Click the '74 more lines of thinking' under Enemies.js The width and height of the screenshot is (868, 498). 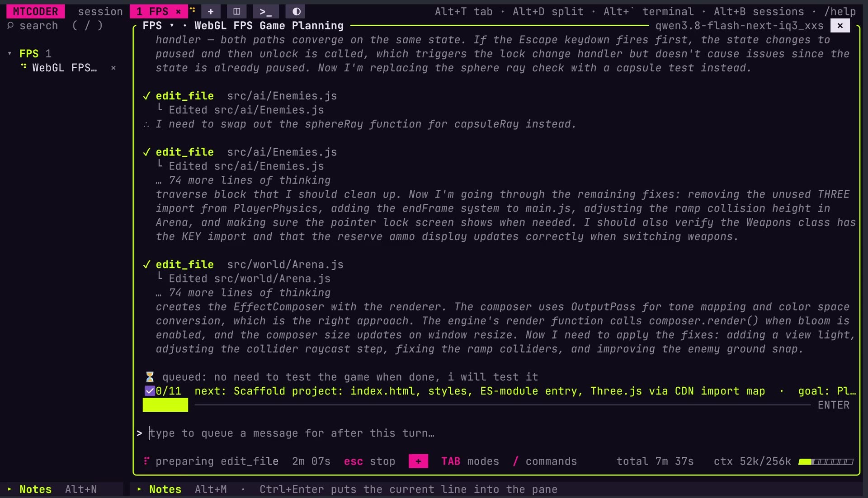[243, 180]
